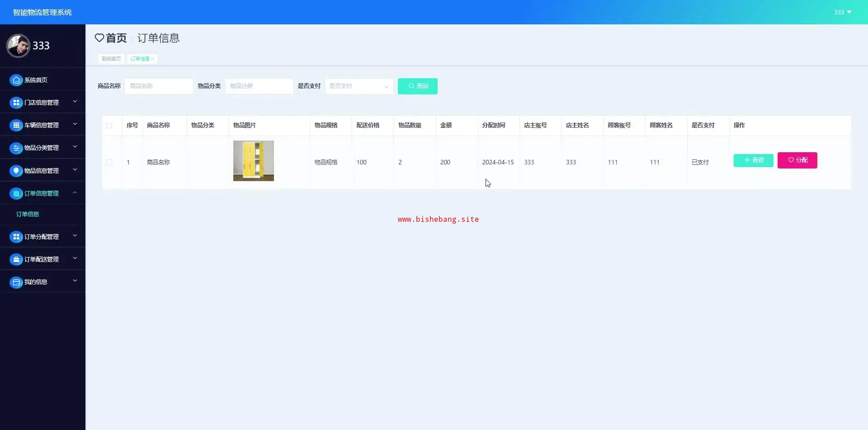
Task: Click the 物品分类管理 icon
Action: (16, 148)
